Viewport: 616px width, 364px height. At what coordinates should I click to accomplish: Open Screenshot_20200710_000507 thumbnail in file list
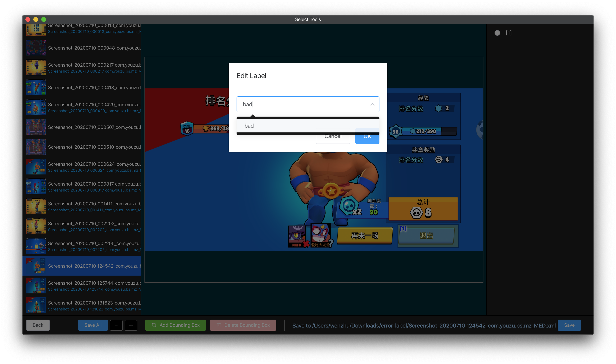tap(36, 127)
